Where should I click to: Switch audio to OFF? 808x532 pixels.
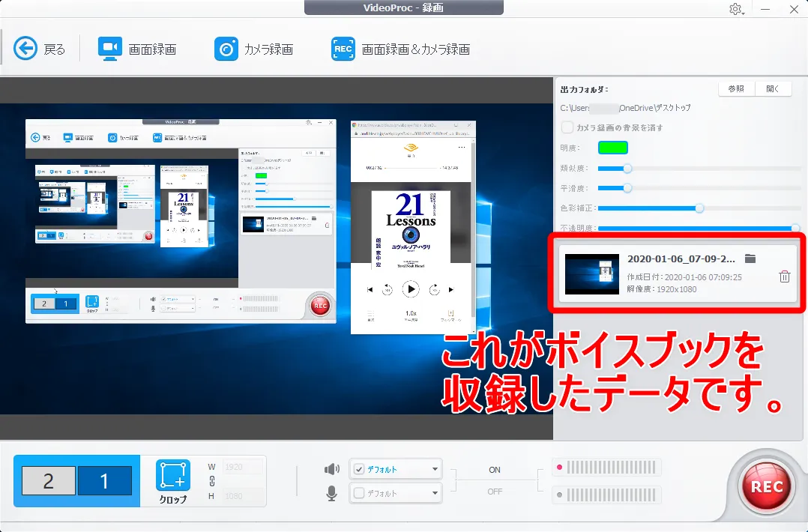495,492
